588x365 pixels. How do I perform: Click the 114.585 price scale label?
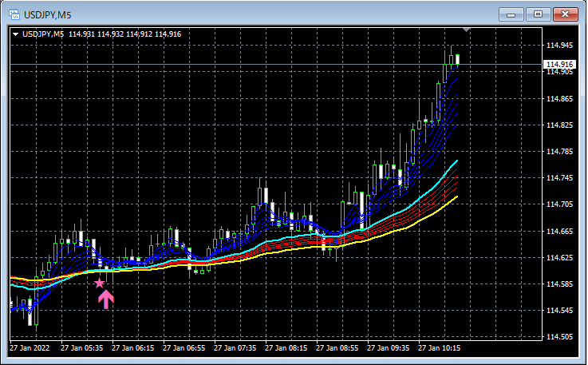559,284
